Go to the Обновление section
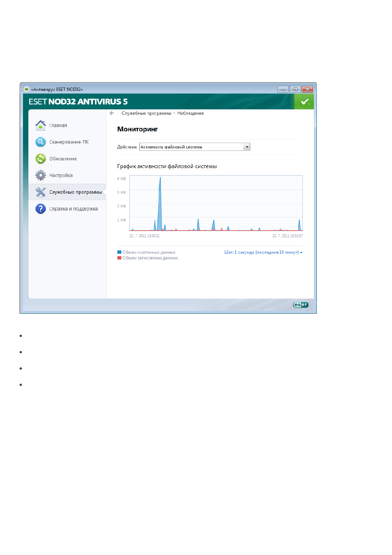The image size is (392, 555). (x=63, y=159)
